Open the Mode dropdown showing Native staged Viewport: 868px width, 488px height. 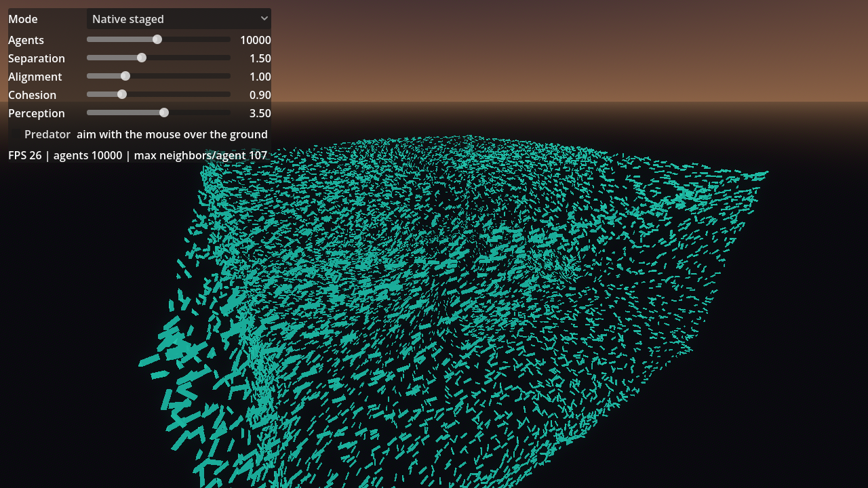pyautogui.click(x=179, y=19)
